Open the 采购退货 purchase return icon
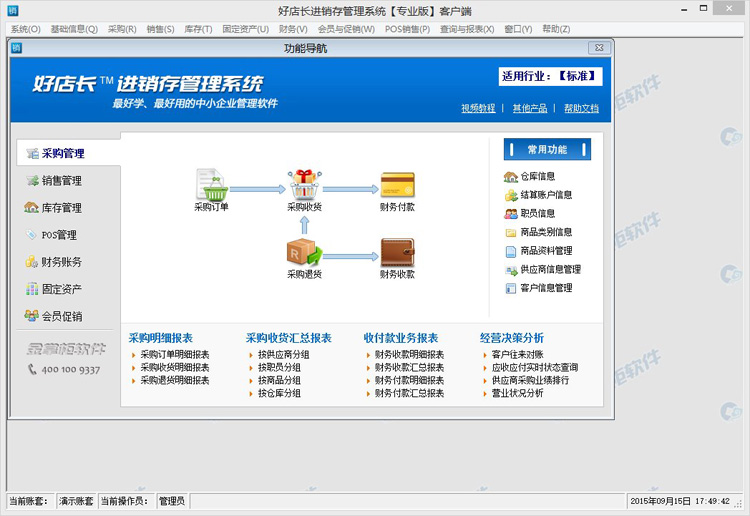750x516 pixels. point(304,252)
